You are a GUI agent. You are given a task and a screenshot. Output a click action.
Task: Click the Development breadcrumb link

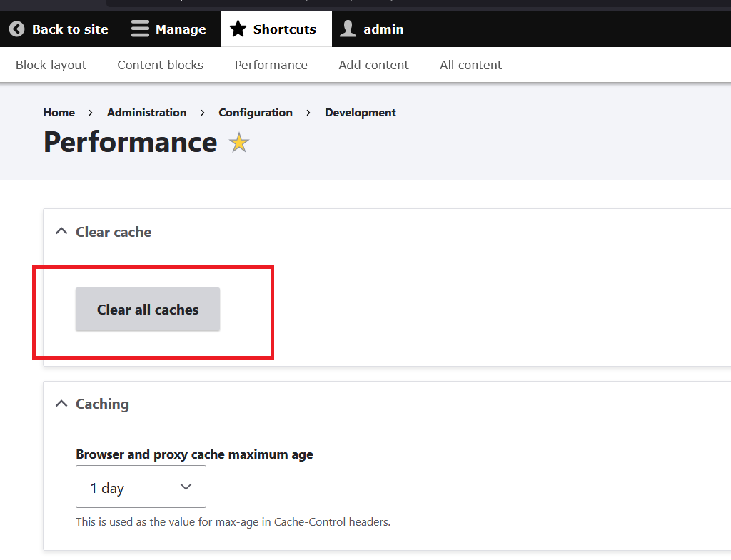(360, 113)
